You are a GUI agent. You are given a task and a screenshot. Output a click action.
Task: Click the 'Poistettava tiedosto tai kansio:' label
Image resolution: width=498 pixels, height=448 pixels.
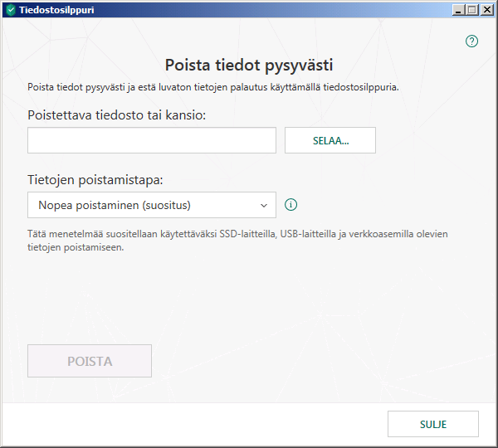[116, 114]
